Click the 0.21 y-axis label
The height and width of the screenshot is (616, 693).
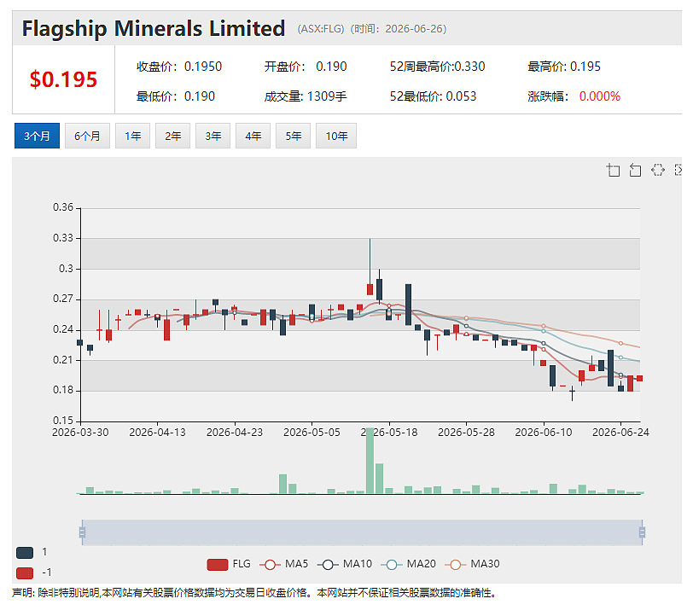[63, 360]
